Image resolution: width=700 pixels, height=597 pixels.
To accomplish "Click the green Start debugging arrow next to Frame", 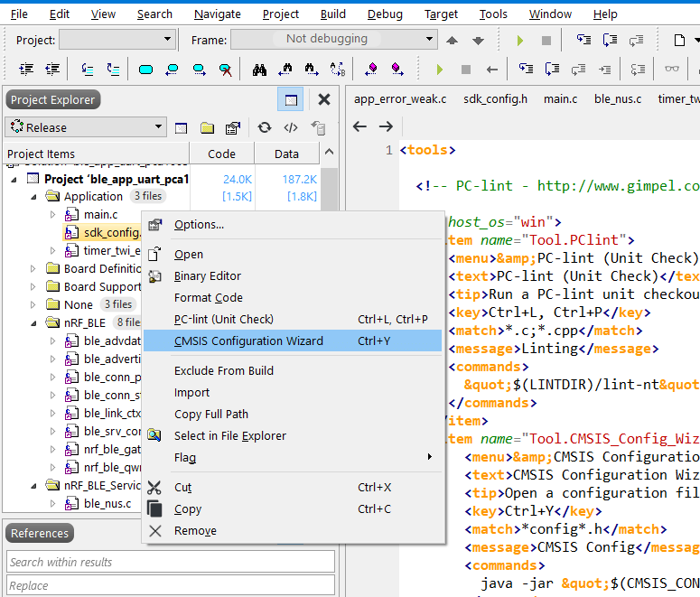I will tap(519, 40).
